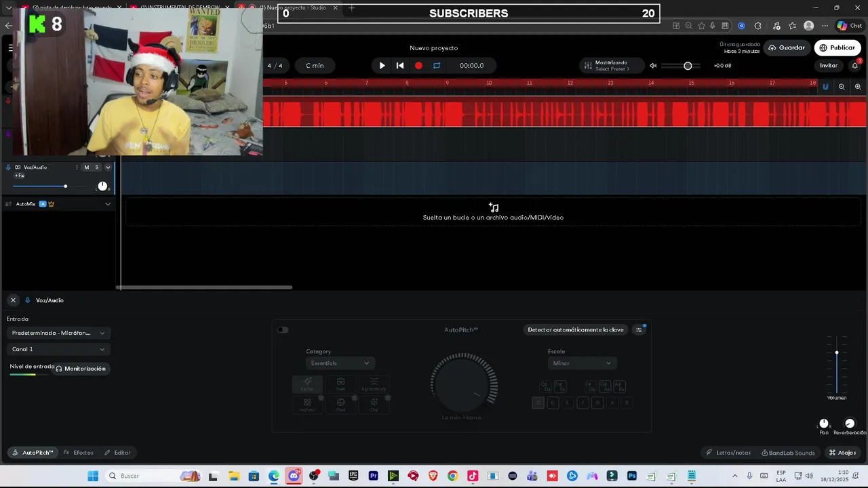Zoom out the timeline with the minus magnifier
868x488 pixels.
(x=842, y=87)
